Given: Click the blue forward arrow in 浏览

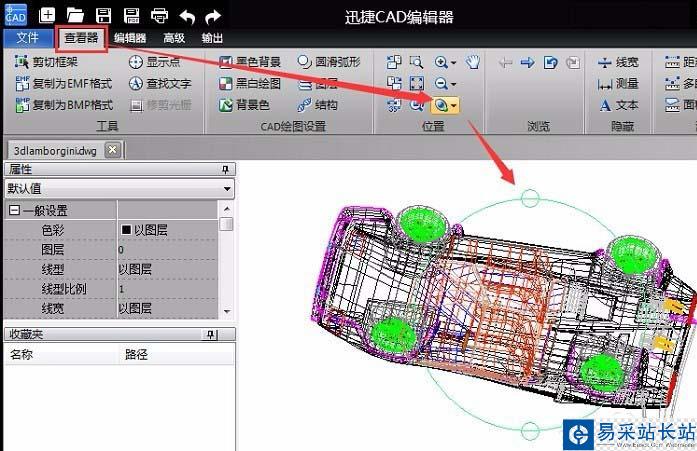Looking at the screenshot, I should click(528, 62).
